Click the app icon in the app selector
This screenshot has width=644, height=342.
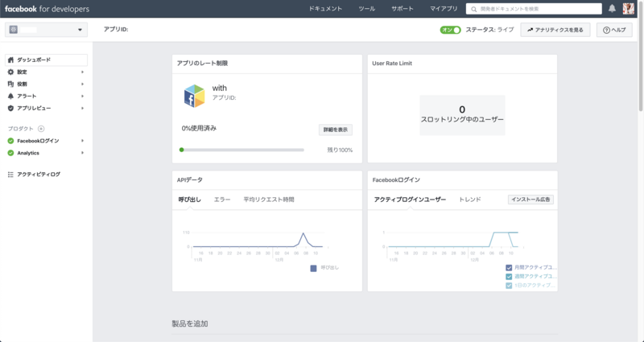pos(14,30)
